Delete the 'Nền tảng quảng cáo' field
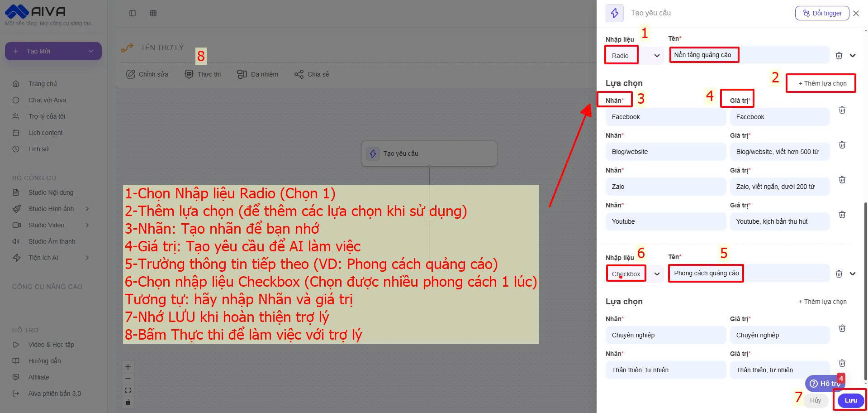868x413 pixels. point(839,56)
